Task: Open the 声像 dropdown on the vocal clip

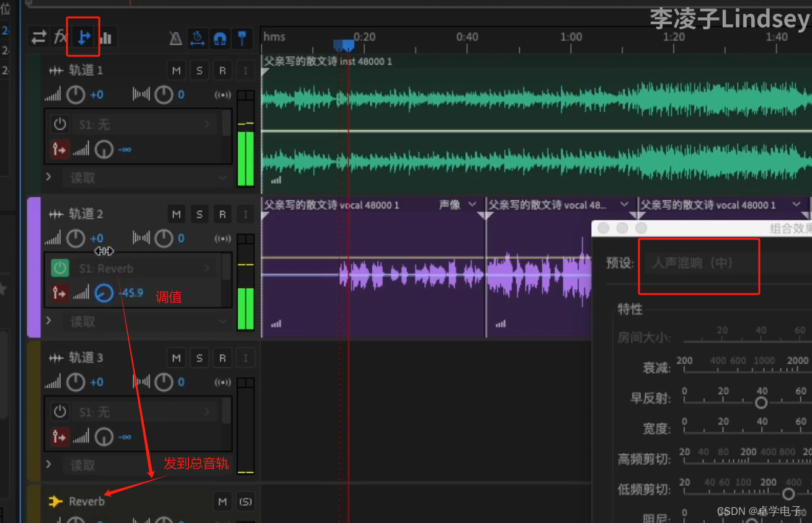Action: pos(458,204)
